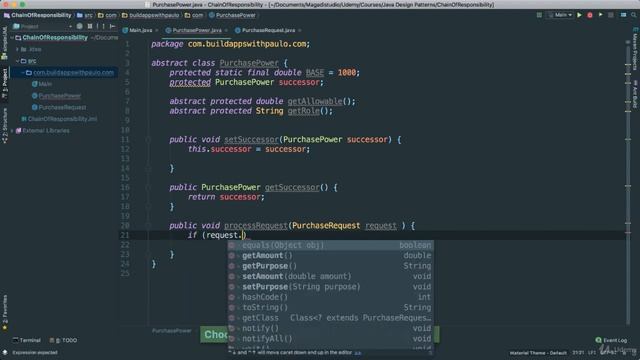
Task: Choose toString() completion entry
Action: coord(330,308)
